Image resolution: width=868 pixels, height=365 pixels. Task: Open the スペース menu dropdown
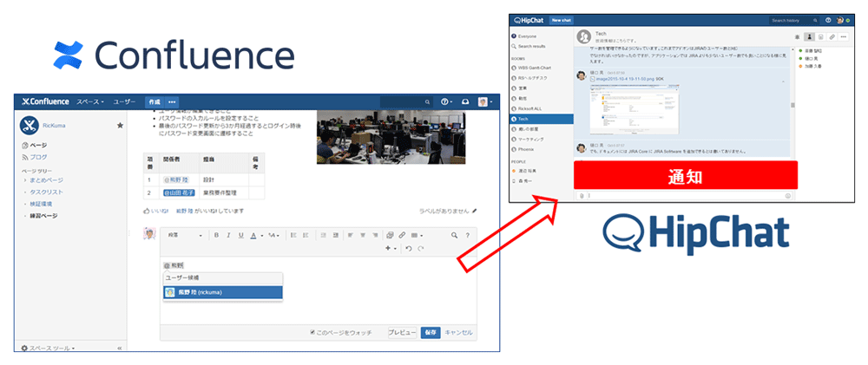point(90,101)
